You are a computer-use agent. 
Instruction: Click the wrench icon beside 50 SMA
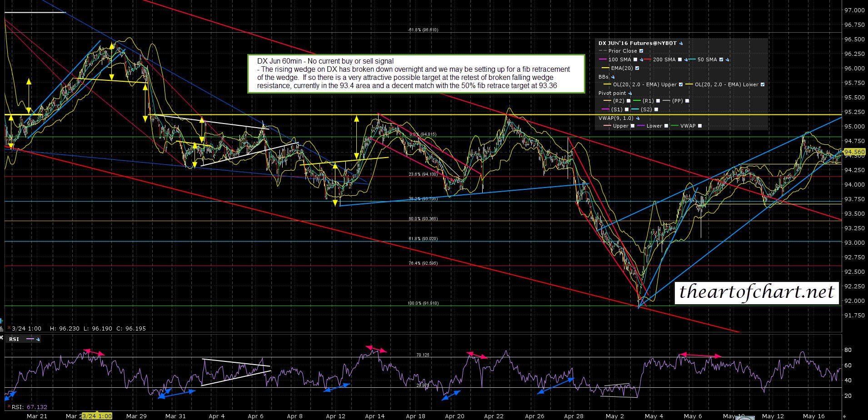(727, 60)
